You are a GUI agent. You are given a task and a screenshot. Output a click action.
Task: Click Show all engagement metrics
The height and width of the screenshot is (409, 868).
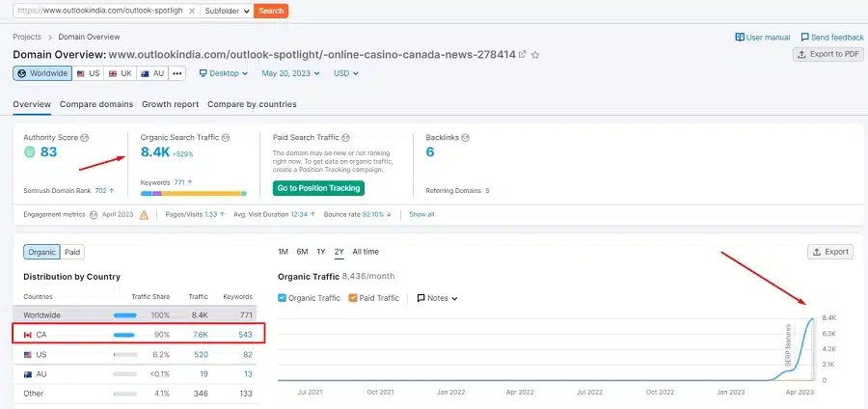[x=421, y=215]
